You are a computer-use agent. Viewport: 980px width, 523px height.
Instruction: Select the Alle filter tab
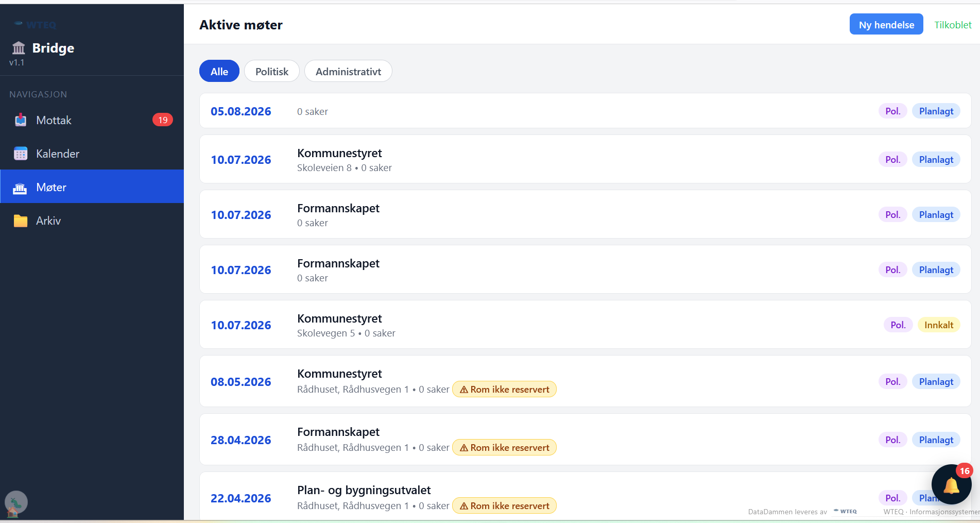tap(219, 71)
